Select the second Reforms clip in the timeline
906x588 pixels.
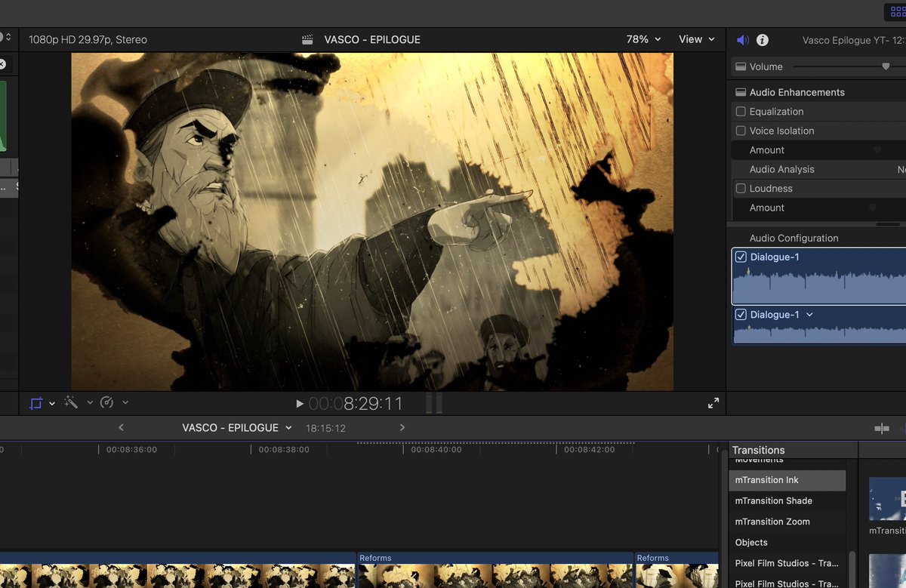pyautogui.click(x=676, y=570)
